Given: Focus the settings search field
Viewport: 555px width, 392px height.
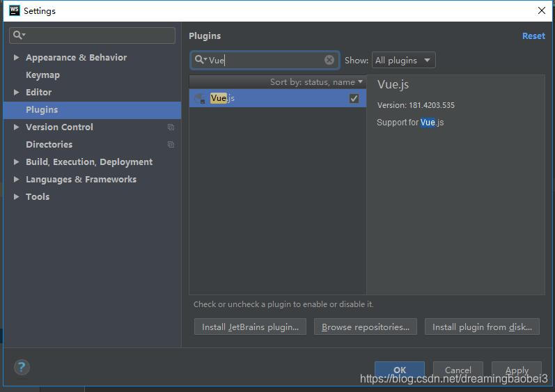Looking at the screenshot, I should click(92, 36).
